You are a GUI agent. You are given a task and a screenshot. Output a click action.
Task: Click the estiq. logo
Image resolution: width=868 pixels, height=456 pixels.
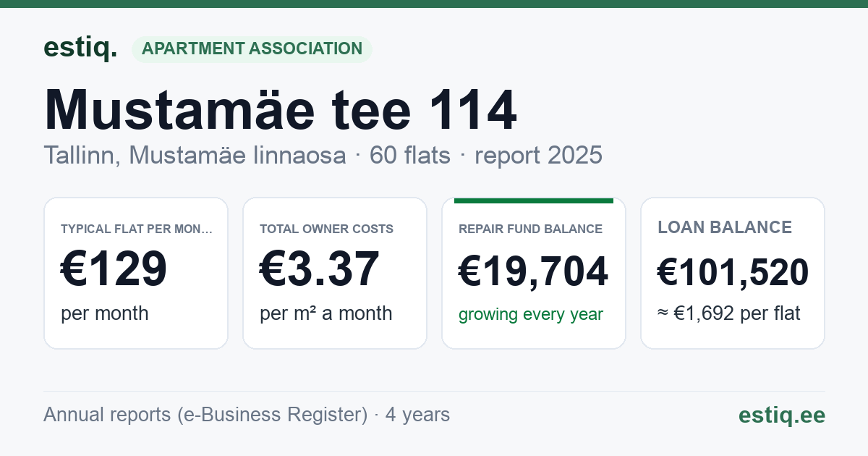(80, 48)
